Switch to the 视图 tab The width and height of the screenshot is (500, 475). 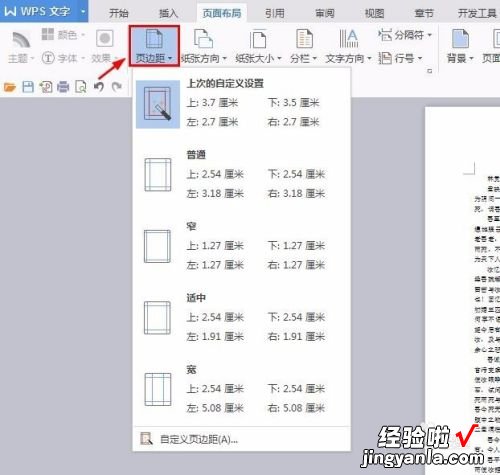(374, 13)
